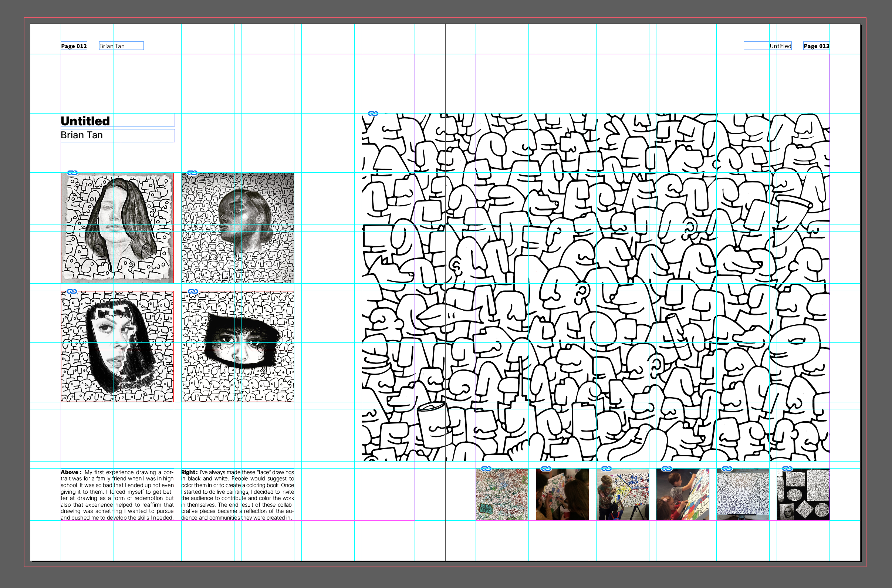Click the "Page 013" folio text

coord(816,46)
